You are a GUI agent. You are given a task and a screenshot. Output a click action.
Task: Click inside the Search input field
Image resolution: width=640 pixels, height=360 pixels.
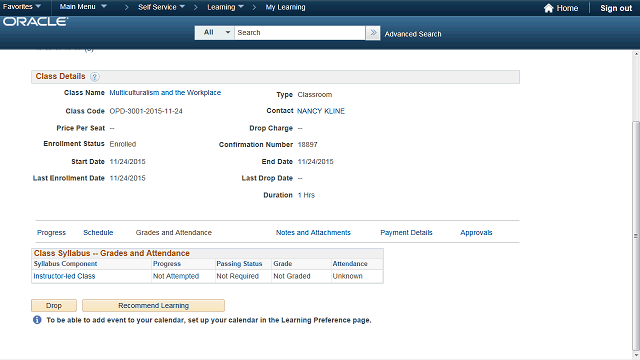(300, 33)
